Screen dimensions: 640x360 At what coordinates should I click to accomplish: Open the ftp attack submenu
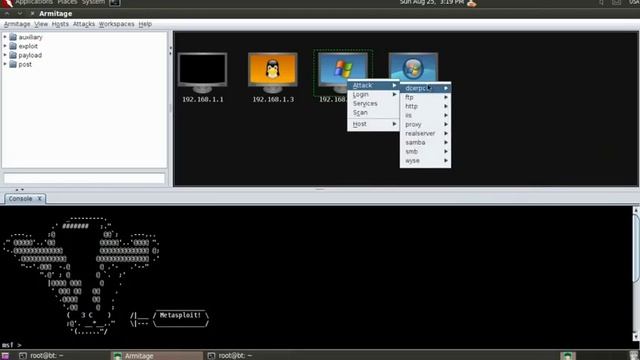point(425,97)
